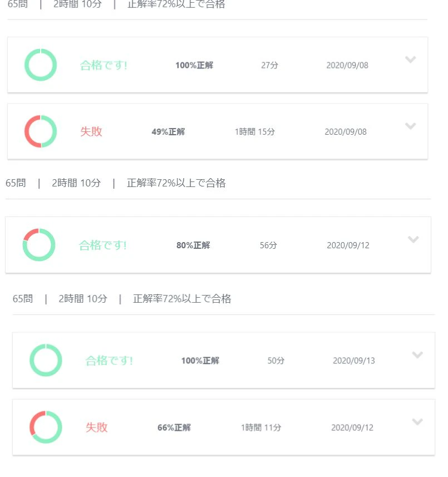Select the 1時間 15分 duration text

(254, 131)
